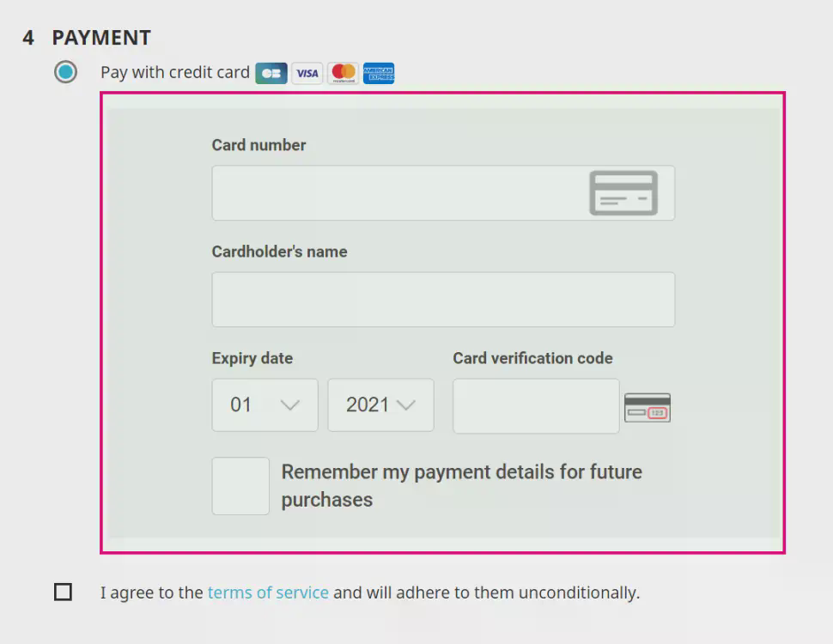Click the American Express logo

(379, 73)
